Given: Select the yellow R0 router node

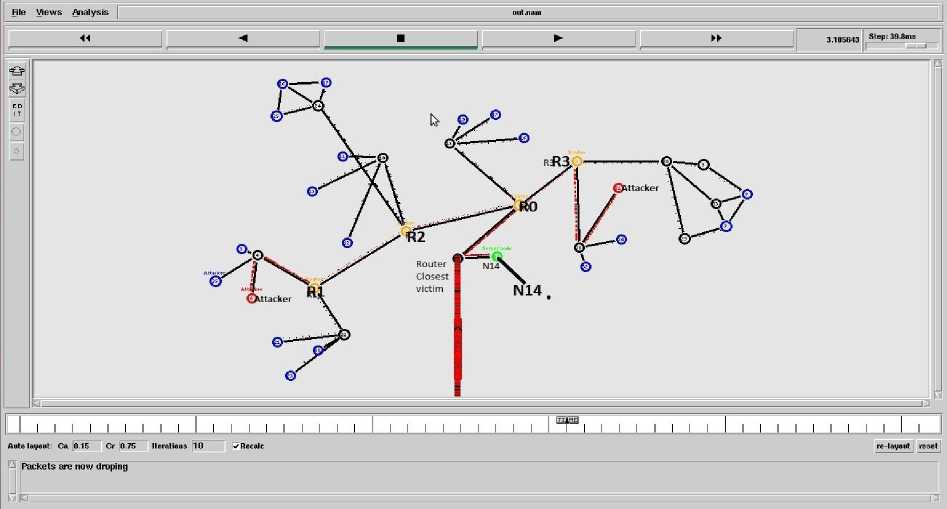Looking at the screenshot, I should [519, 204].
